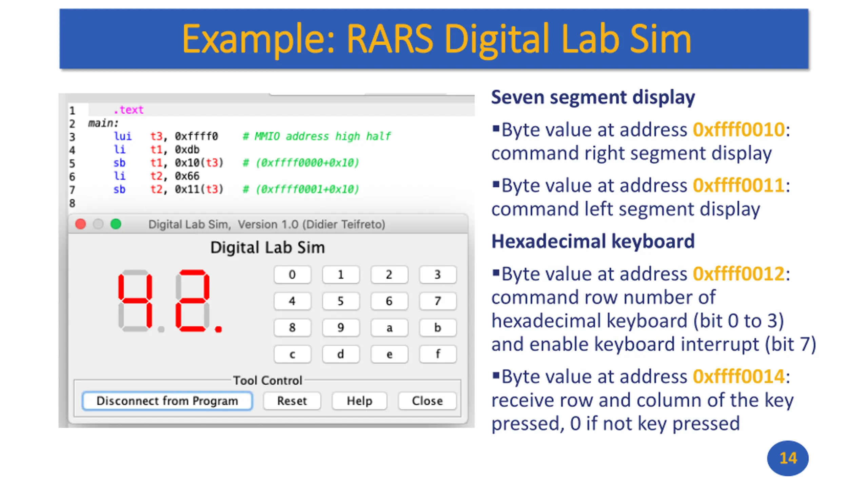Click the right seven segment digit showing 2
Image resolution: width=868 pixels, height=488 pixels.
click(x=193, y=301)
